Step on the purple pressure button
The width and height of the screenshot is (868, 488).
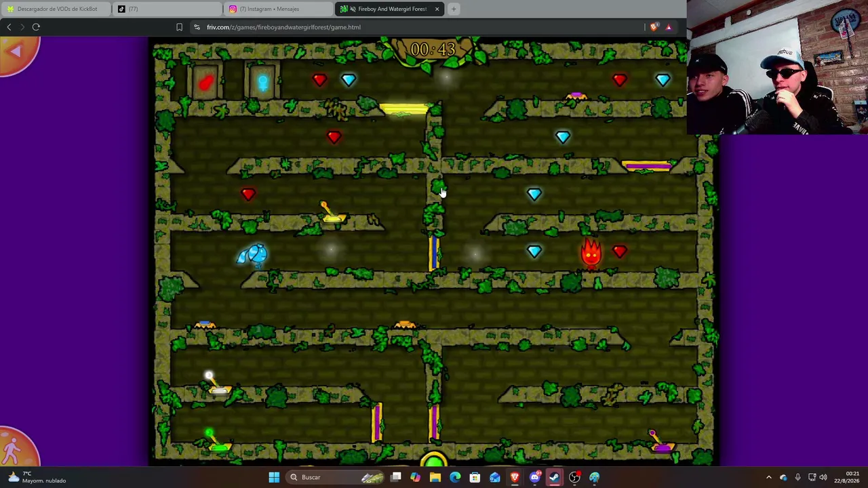tap(576, 97)
